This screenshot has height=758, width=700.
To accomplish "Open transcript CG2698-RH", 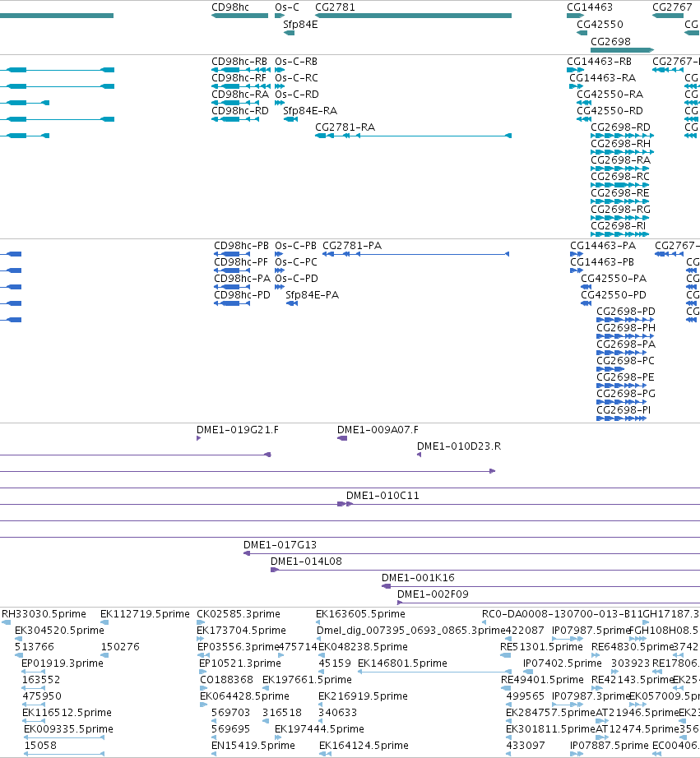I will point(620,144).
